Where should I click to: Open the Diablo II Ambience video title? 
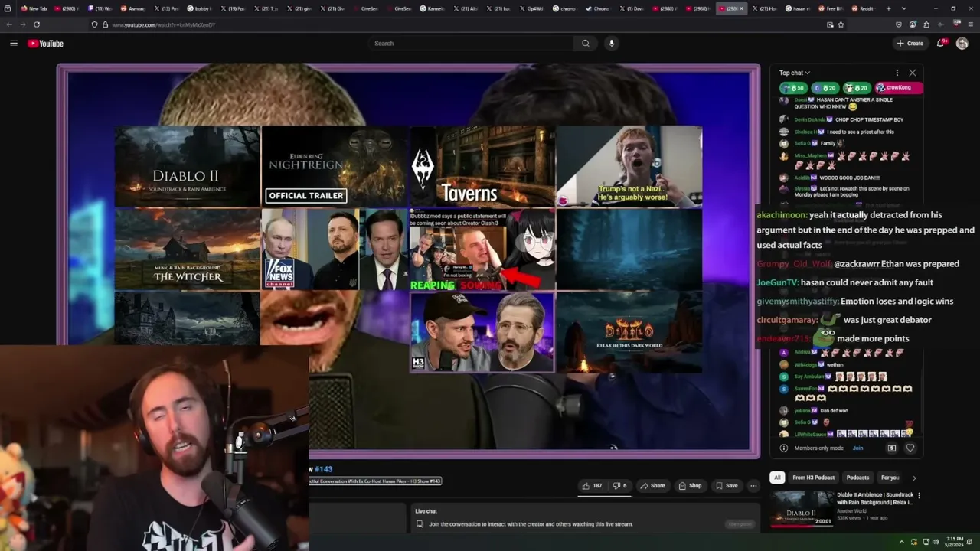tap(875, 499)
